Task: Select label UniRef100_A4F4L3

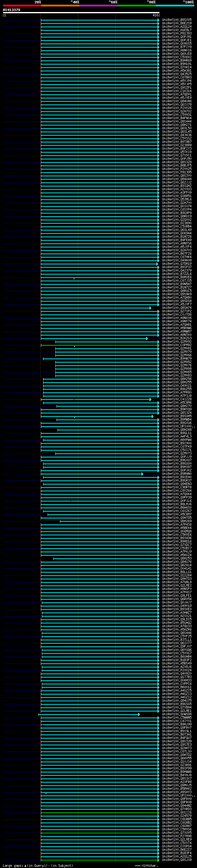Action: point(176,437)
